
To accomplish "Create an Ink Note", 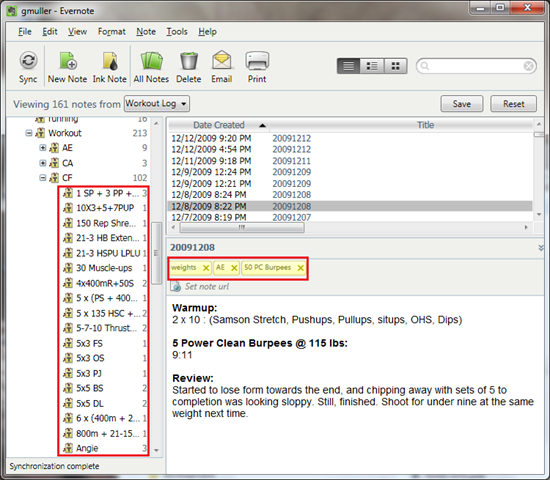I will (109, 67).
